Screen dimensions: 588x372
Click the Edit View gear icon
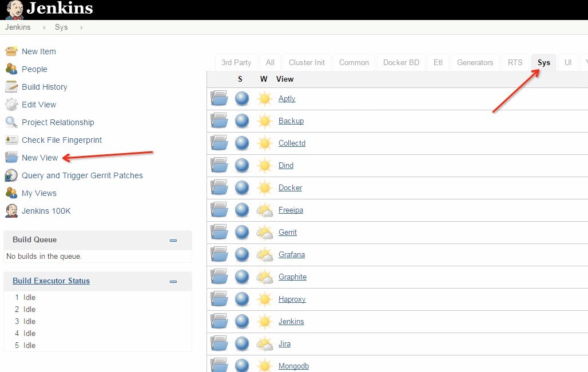pos(11,105)
